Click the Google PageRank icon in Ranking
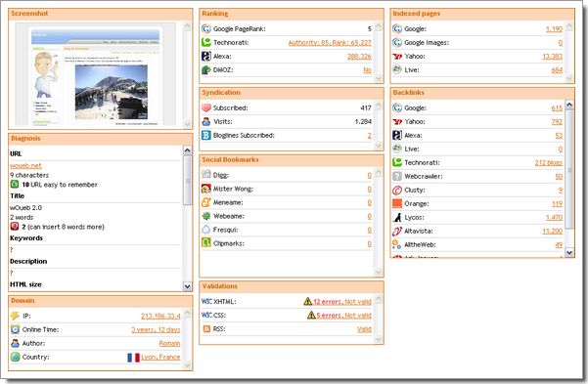The height and width of the screenshot is (384, 588). (x=205, y=29)
